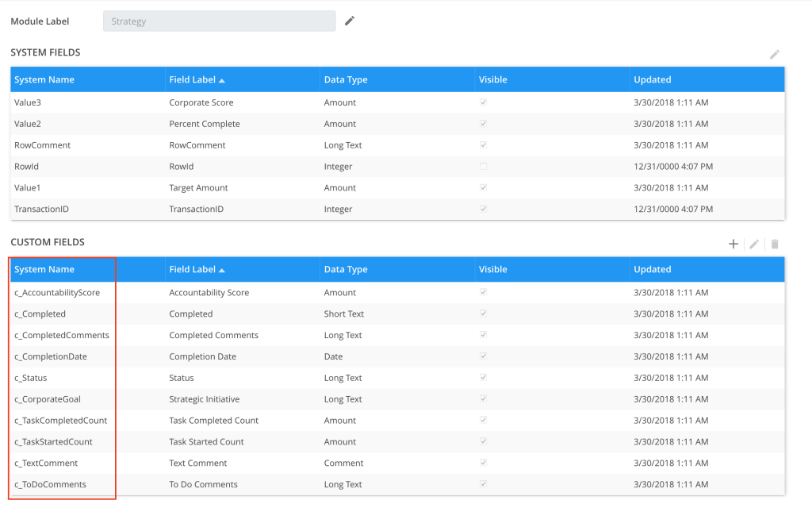812x508 pixels.
Task: Click the pencil icon beside Module Label
Action: click(350, 21)
